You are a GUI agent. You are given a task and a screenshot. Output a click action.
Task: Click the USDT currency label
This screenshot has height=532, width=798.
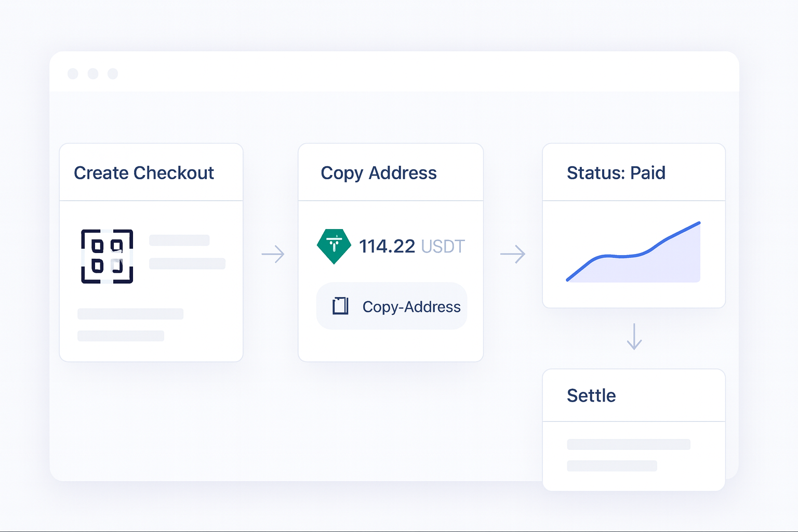443,246
